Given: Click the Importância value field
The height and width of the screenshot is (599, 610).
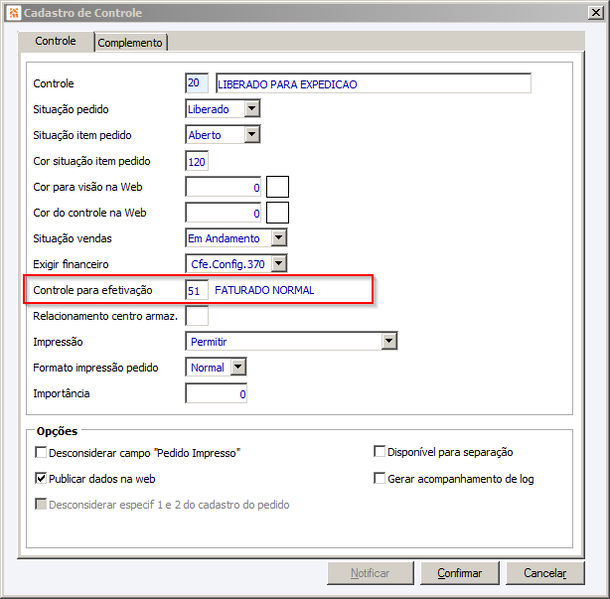Looking at the screenshot, I should [x=216, y=393].
